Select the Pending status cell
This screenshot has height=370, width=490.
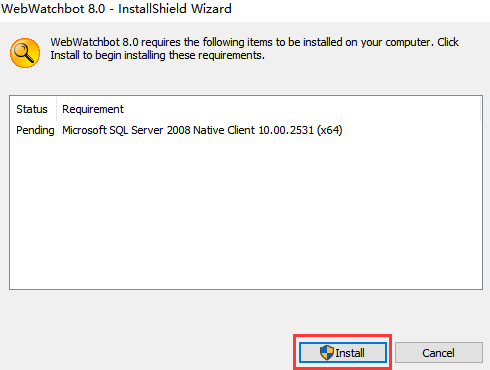(35, 130)
